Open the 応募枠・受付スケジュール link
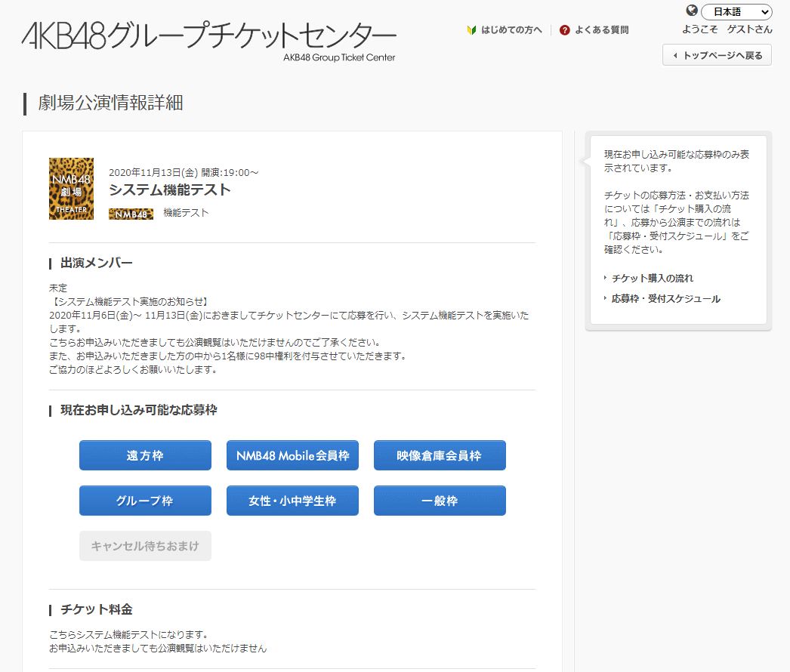This screenshot has width=790, height=672. (665, 299)
